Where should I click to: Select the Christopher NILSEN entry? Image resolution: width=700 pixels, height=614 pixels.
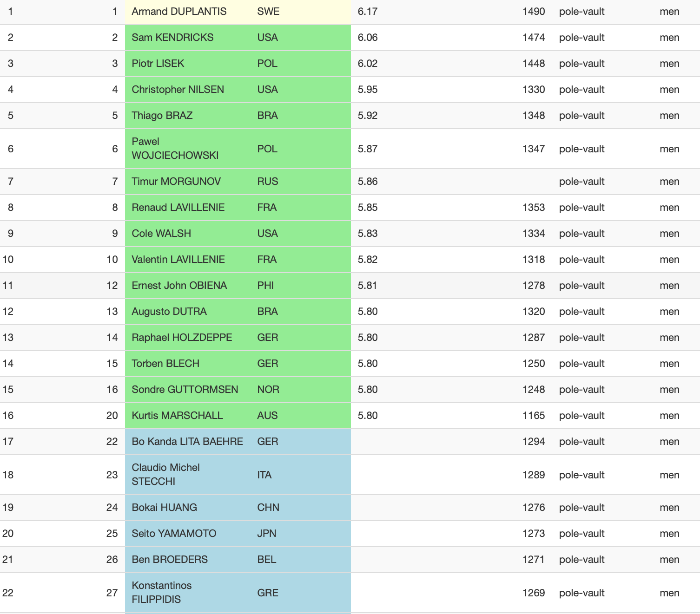click(x=178, y=90)
